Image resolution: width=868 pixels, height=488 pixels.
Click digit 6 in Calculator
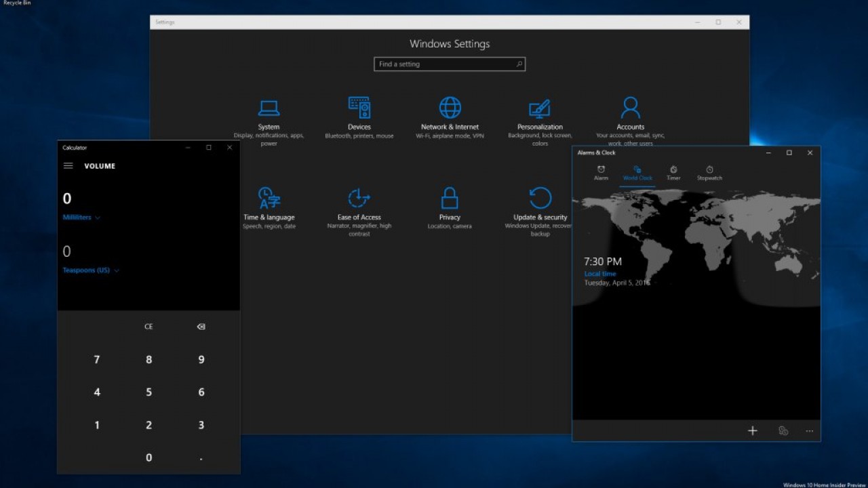coord(201,392)
